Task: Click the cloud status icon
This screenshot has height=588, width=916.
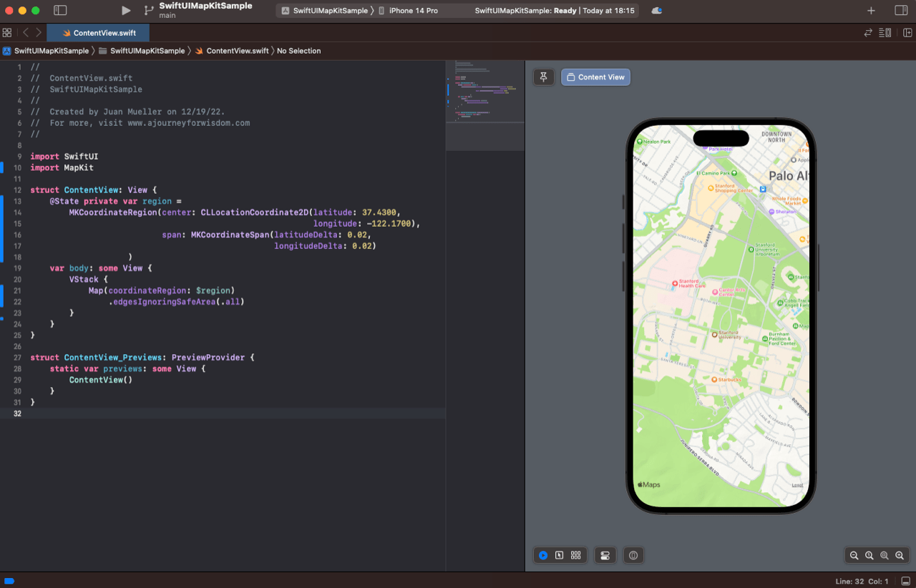Action: 657,11
